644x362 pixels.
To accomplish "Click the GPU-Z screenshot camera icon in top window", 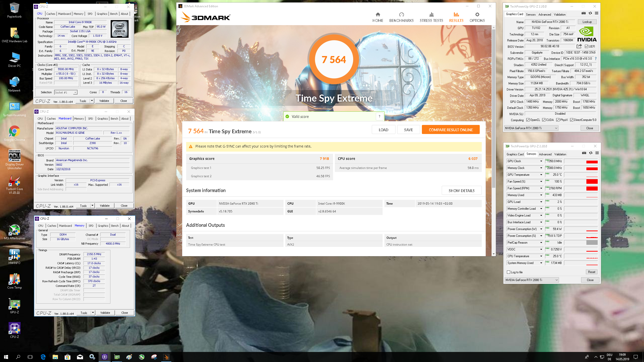I will (583, 13).
